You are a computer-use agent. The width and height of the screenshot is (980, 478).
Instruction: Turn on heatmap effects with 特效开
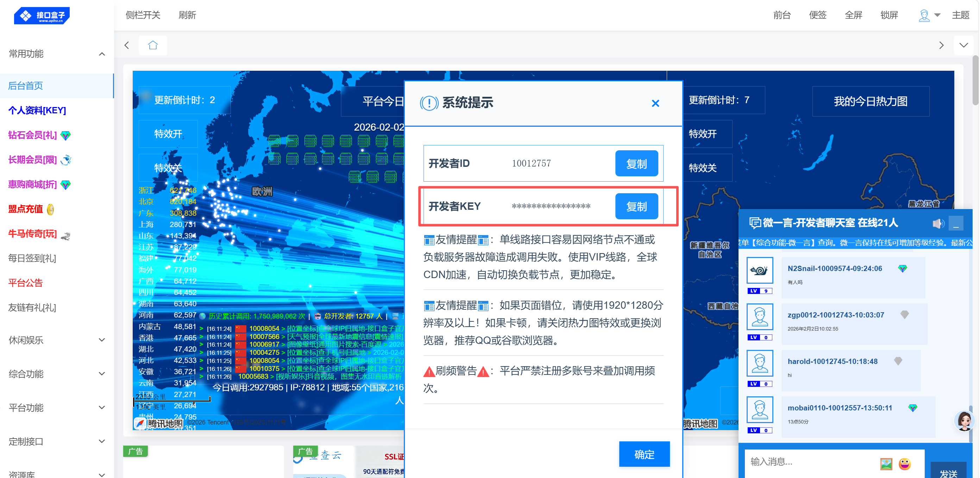[168, 134]
